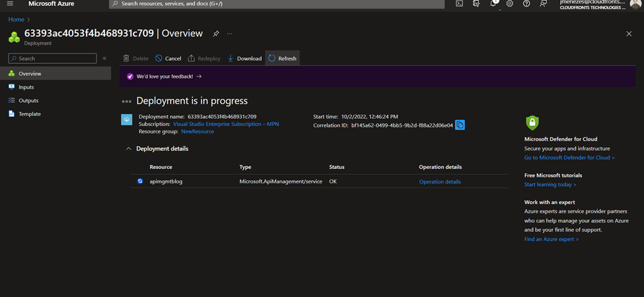Click the Type column header
The width and height of the screenshot is (644, 297).
pyautogui.click(x=245, y=167)
